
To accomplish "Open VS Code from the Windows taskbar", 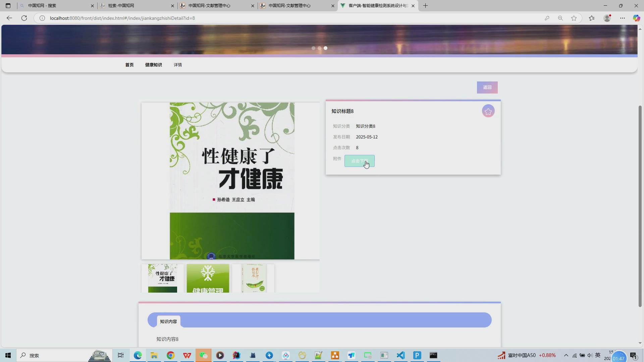I will click(x=400, y=355).
